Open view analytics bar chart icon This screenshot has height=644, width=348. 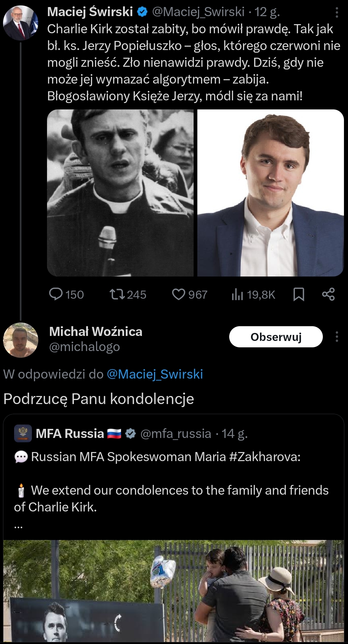(237, 294)
